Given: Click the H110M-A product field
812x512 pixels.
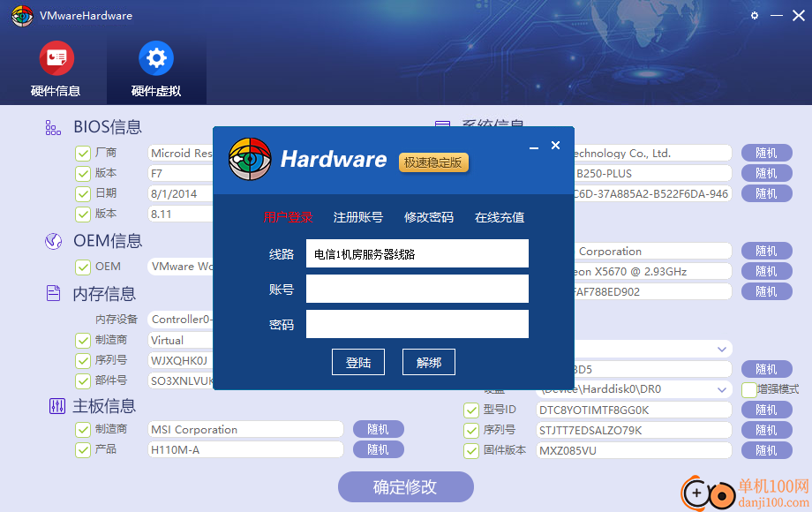Looking at the screenshot, I should click(245, 449).
